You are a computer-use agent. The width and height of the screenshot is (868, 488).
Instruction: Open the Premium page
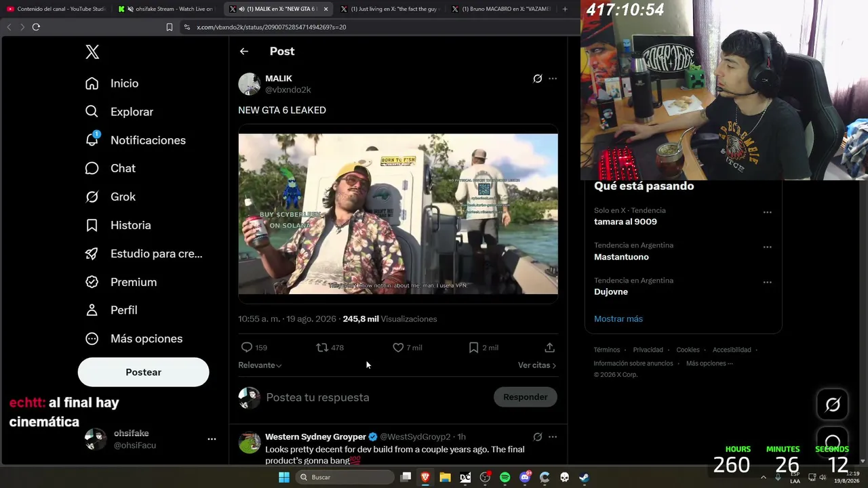(x=121, y=282)
